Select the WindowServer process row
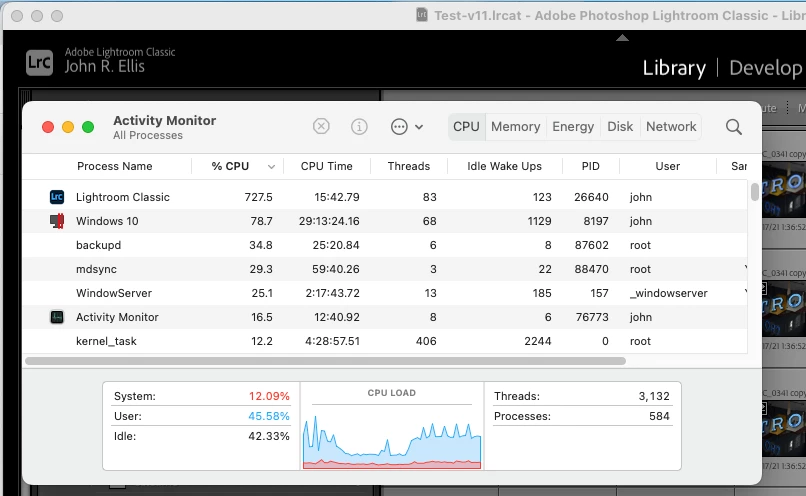 384,293
